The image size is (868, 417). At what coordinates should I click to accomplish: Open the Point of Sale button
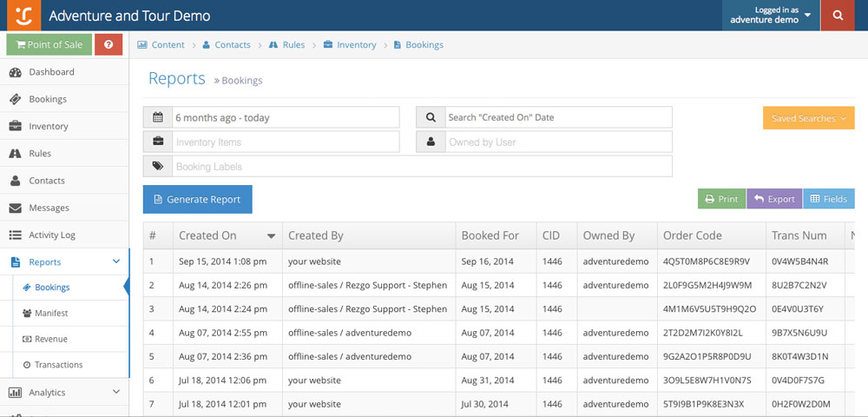click(x=49, y=44)
